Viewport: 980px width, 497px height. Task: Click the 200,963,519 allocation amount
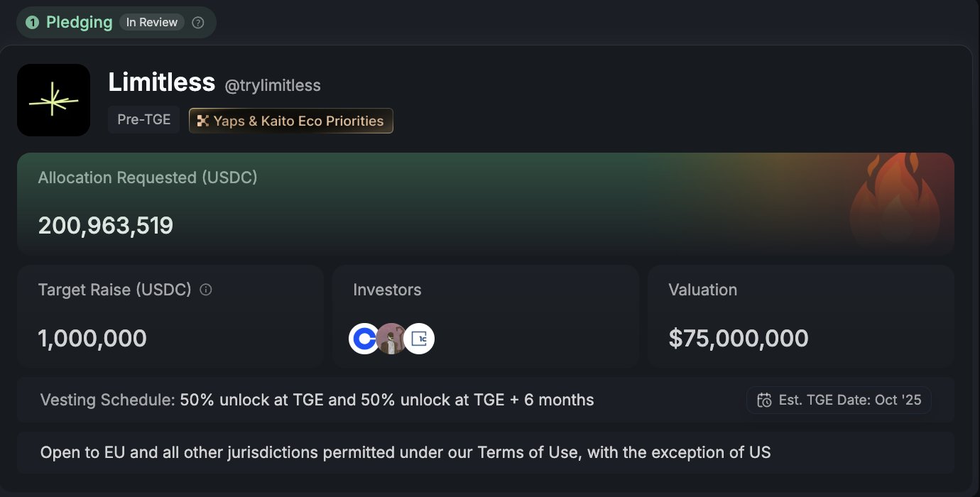(x=105, y=225)
